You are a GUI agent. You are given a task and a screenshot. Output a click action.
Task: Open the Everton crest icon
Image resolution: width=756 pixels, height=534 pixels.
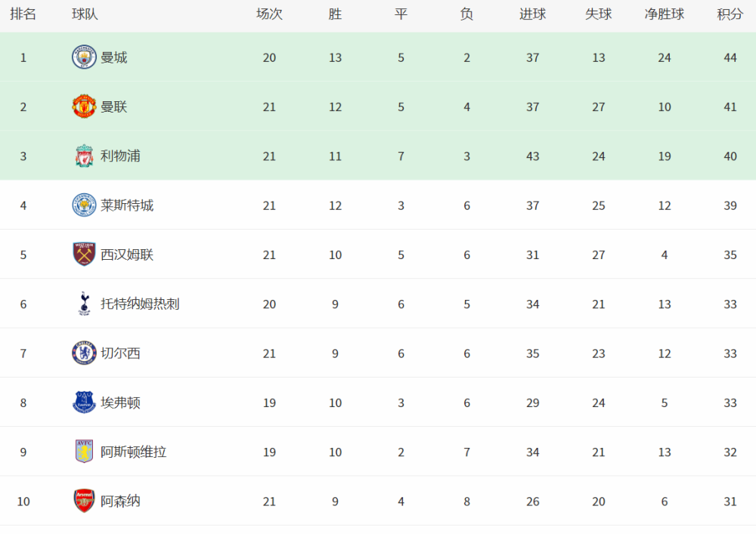pos(84,403)
